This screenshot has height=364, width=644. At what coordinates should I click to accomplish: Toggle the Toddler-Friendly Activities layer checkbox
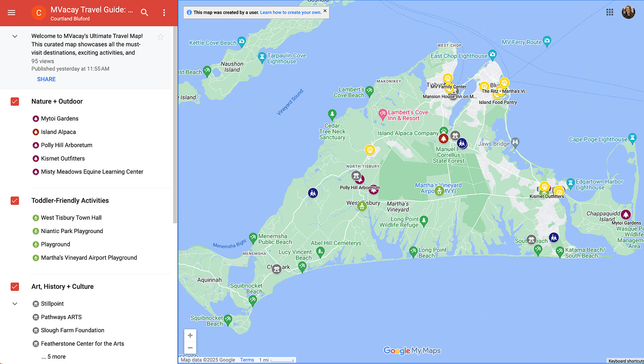[15, 200]
